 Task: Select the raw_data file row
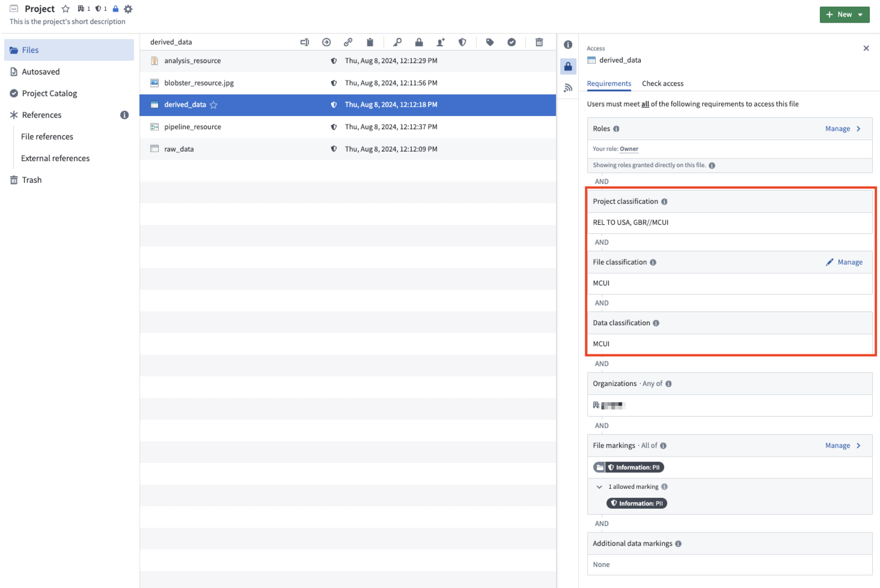pyautogui.click(x=347, y=149)
